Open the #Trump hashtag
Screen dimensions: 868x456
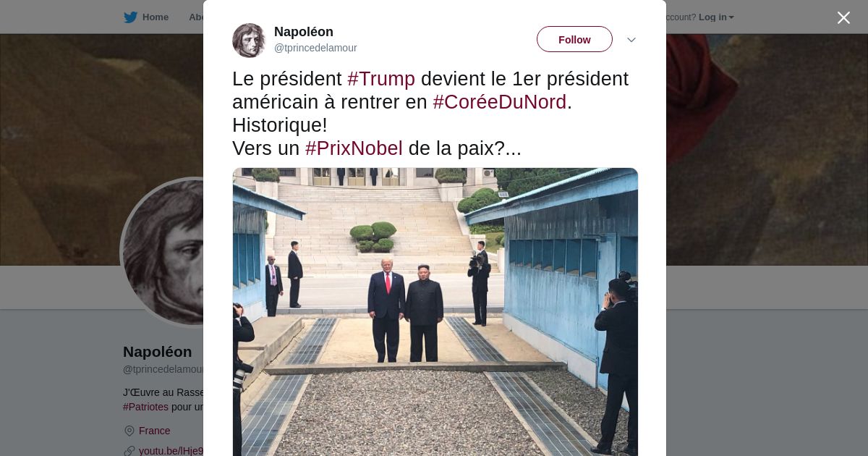381,79
